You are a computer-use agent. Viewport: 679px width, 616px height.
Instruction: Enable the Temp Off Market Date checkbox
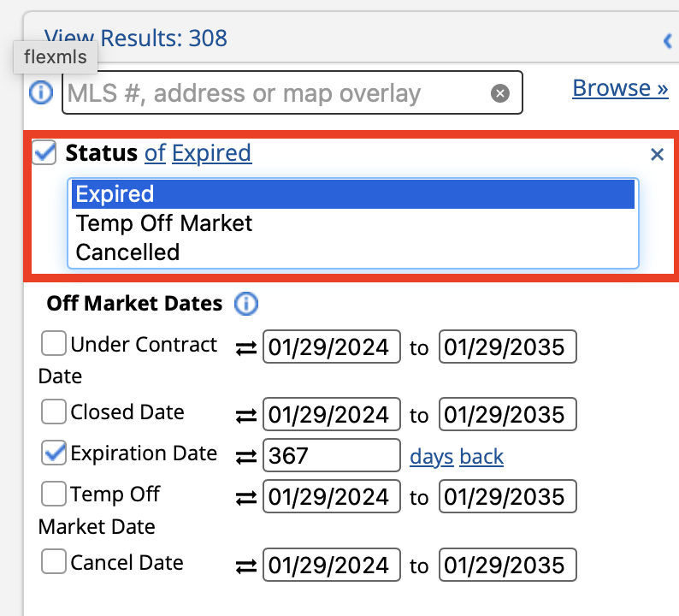pos(54,494)
